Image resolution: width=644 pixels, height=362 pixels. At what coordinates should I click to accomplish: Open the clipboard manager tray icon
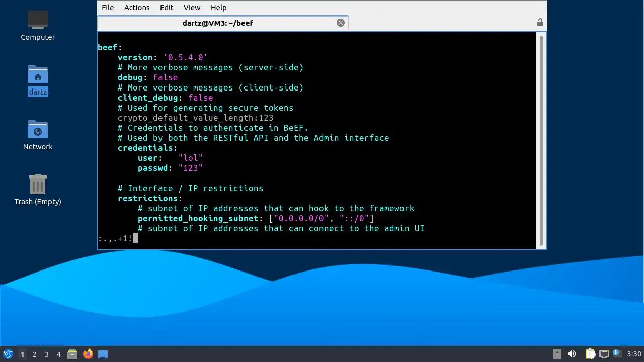pos(590,354)
